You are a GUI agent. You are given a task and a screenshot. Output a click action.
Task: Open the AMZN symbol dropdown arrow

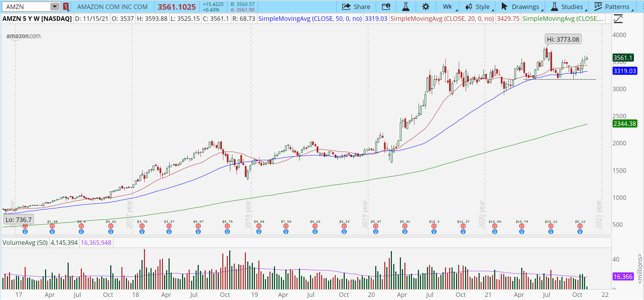(x=55, y=7)
